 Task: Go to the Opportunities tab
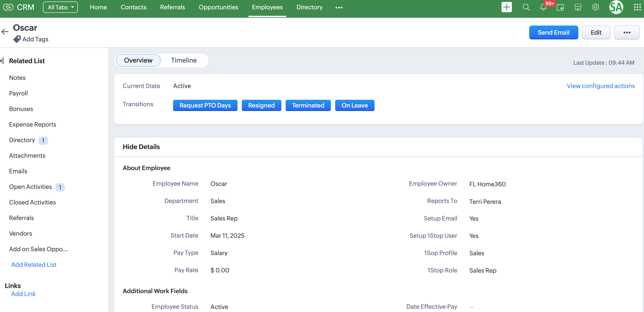point(218,7)
